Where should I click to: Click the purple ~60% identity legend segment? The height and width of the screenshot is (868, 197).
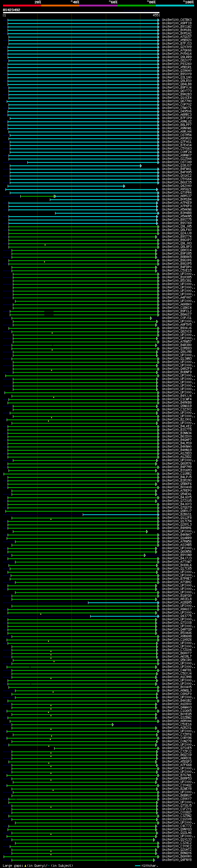[99, 6]
